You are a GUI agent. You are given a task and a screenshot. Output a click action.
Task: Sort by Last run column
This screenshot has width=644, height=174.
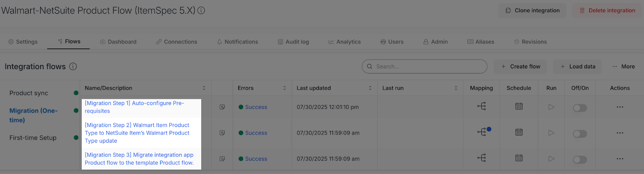(456, 88)
